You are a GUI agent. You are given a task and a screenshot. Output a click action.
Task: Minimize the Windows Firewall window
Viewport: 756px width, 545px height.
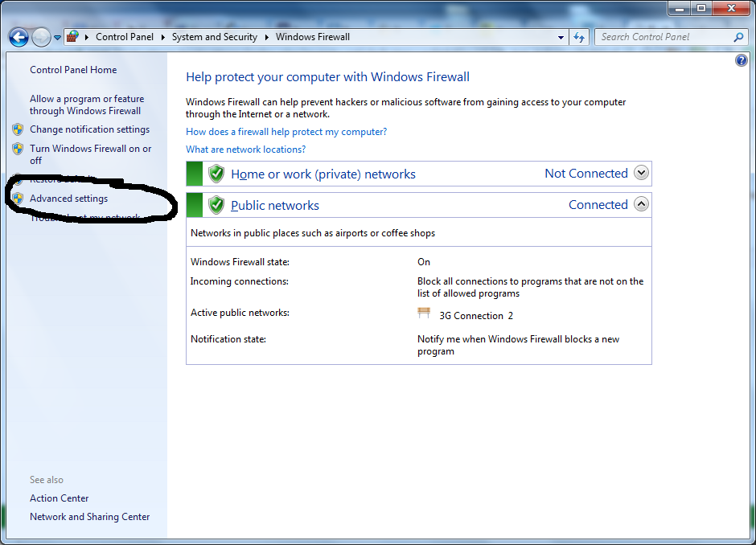680,8
